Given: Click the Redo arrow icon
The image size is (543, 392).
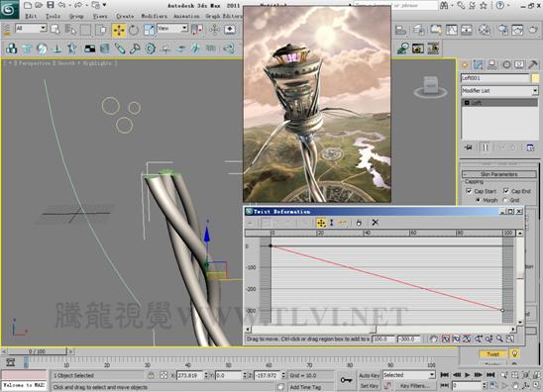Looking at the screenshot, I should click(x=79, y=5).
